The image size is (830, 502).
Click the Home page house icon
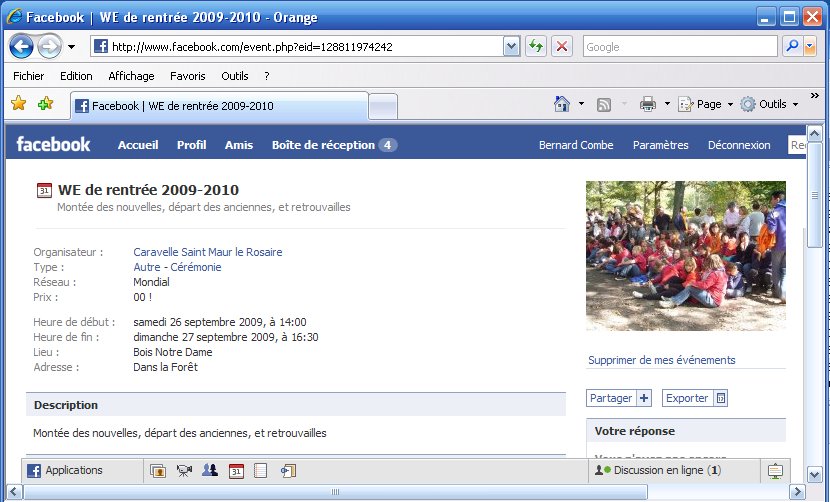562,104
